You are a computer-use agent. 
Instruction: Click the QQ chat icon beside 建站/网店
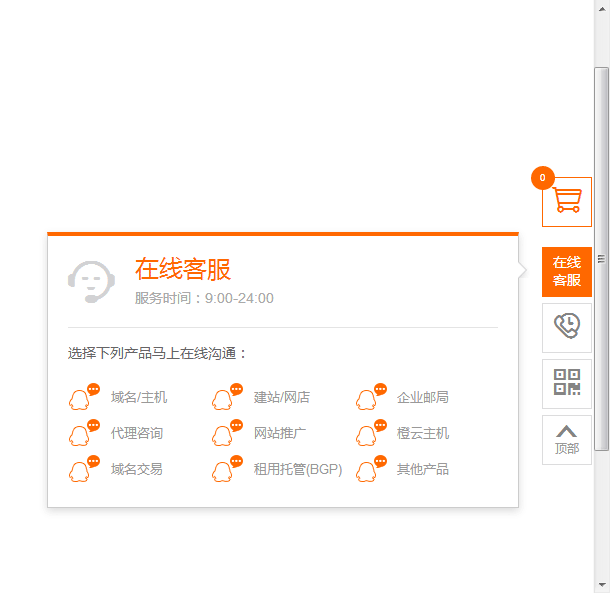coord(228,397)
